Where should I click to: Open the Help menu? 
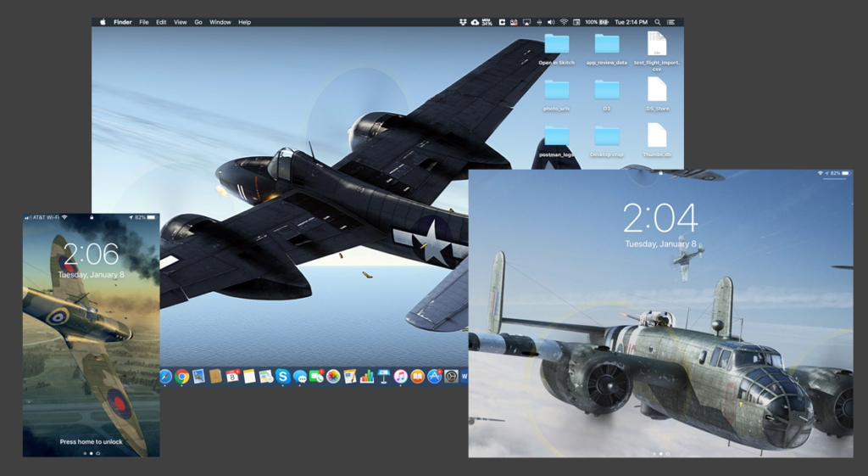(x=245, y=22)
